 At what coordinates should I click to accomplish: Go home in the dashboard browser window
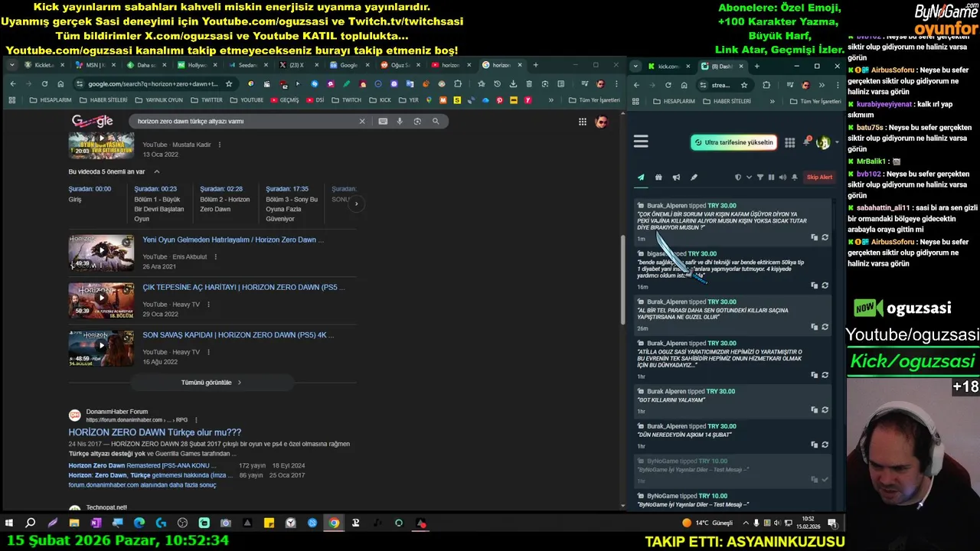684,85
